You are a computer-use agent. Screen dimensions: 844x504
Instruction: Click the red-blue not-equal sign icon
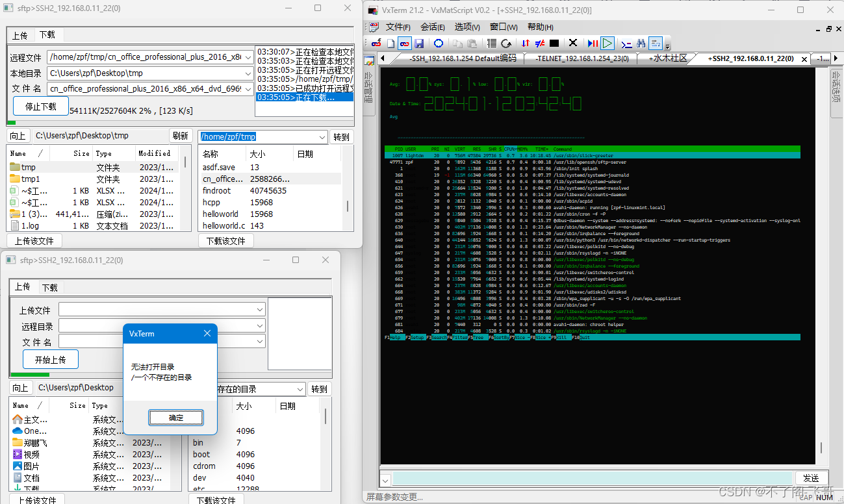(539, 44)
